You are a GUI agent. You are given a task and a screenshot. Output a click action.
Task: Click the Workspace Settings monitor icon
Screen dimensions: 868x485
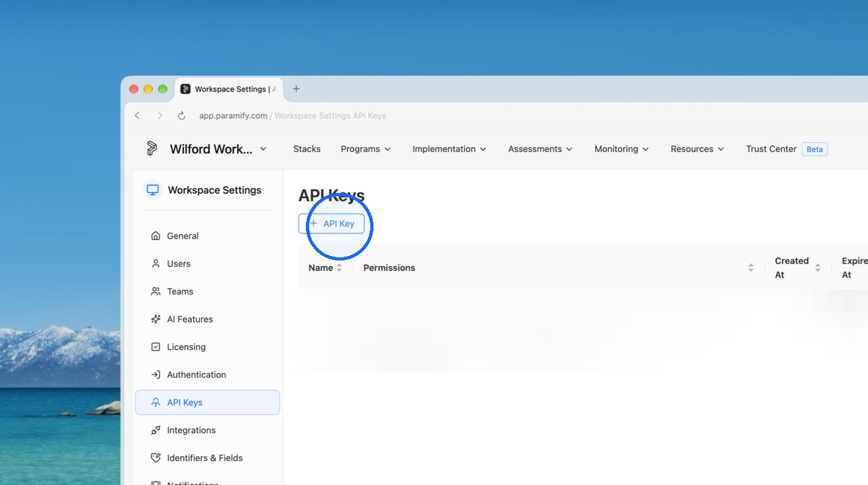[x=152, y=190]
